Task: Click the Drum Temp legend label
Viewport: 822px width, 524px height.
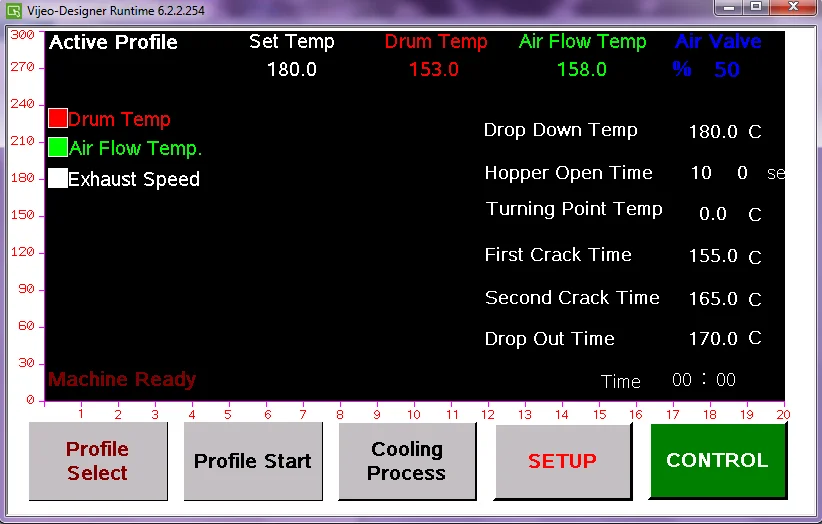Action: coord(120,119)
